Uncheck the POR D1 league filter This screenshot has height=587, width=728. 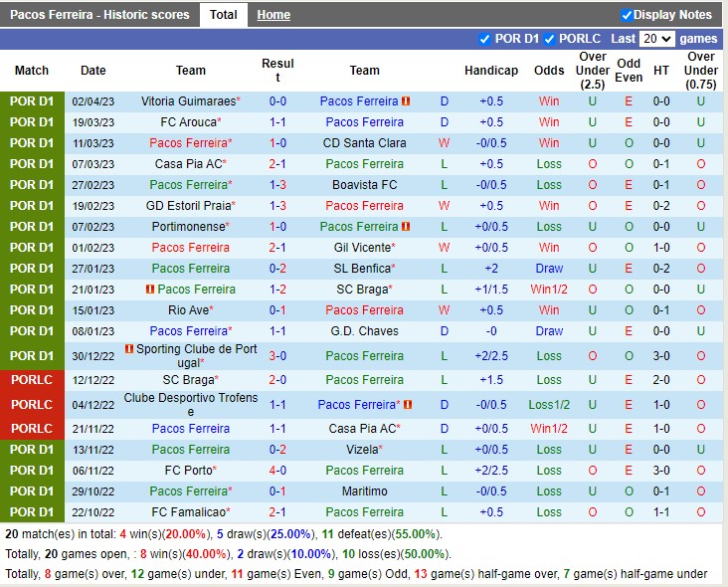pos(485,39)
